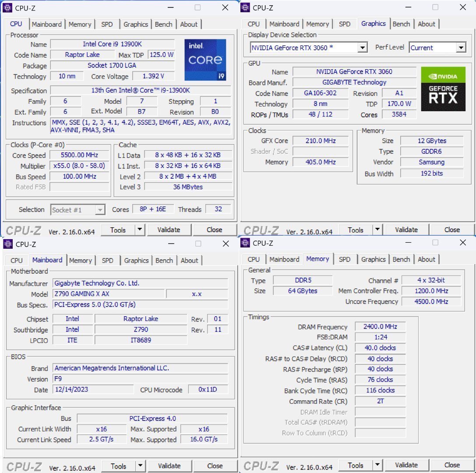Screen dimensions: 476x473
Task: Switch to the Memory tab in the Graphics tab window
Action: pyautogui.click(x=317, y=24)
